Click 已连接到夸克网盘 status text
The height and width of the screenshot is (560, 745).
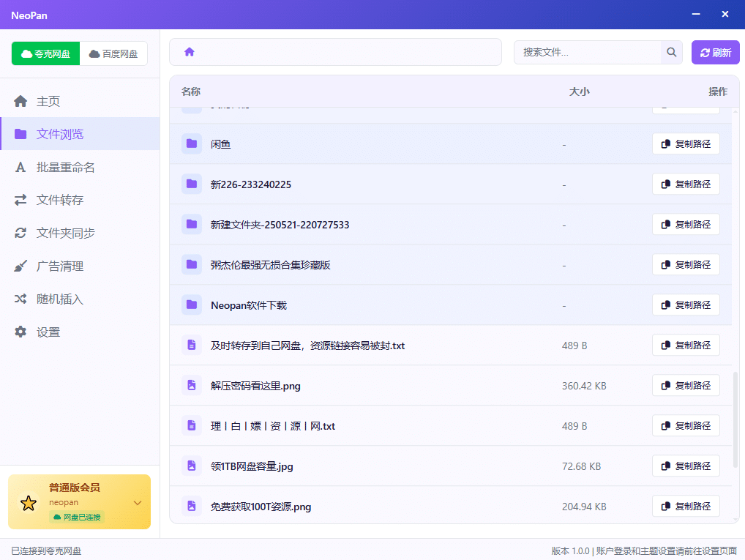tap(46, 551)
